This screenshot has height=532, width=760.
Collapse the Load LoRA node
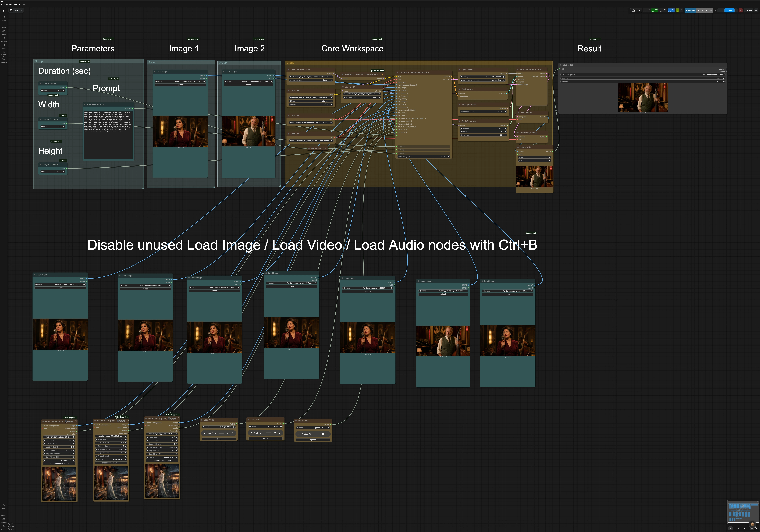click(343, 87)
